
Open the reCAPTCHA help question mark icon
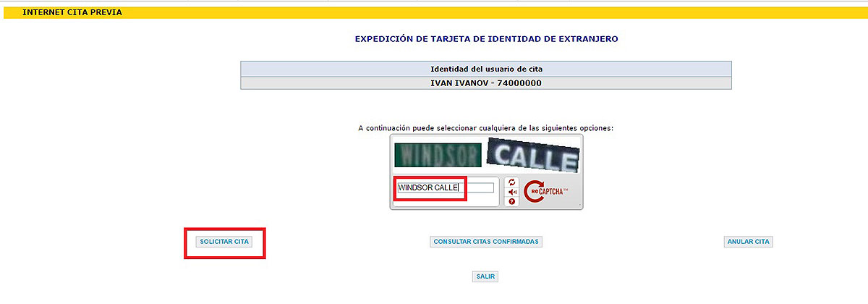512,201
